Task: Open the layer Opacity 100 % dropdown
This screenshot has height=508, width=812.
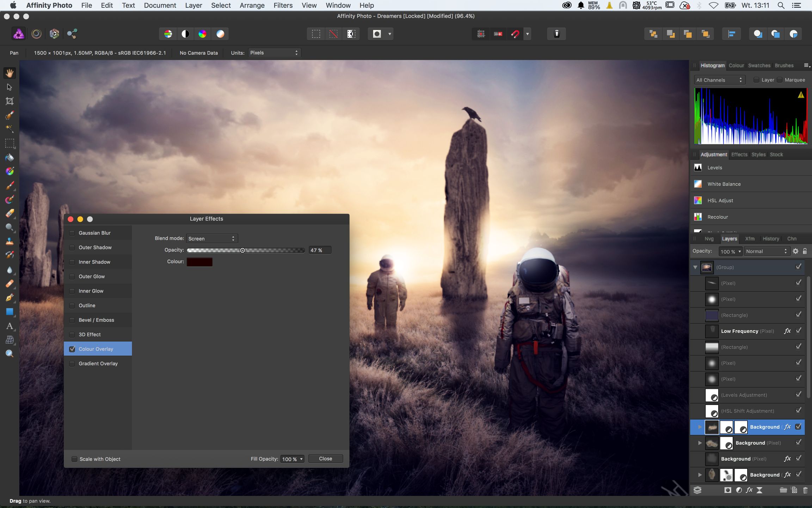Action: click(x=731, y=252)
